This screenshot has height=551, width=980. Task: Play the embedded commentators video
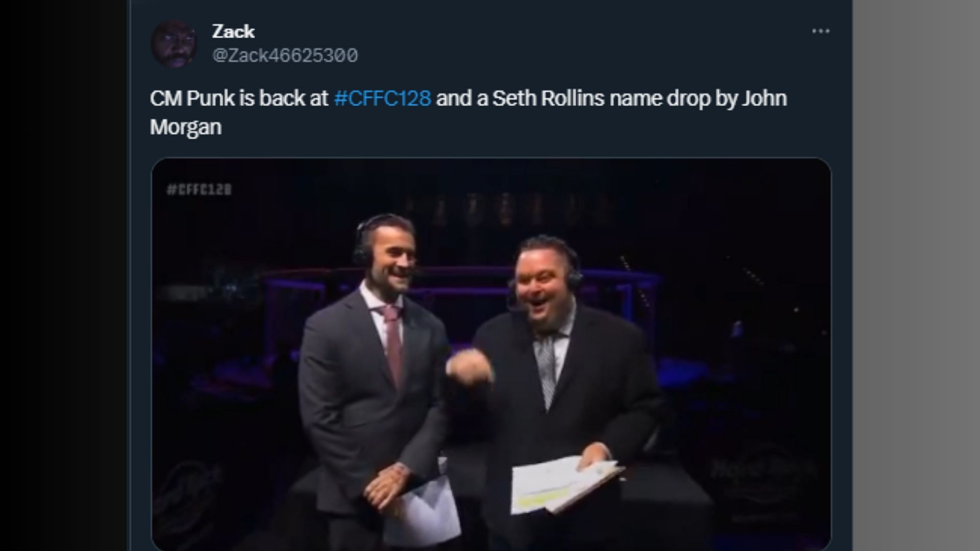coord(491,354)
